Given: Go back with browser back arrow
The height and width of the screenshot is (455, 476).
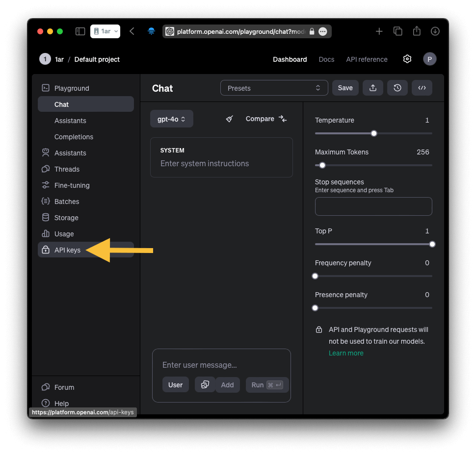Looking at the screenshot, I should [x=132, y=31].
